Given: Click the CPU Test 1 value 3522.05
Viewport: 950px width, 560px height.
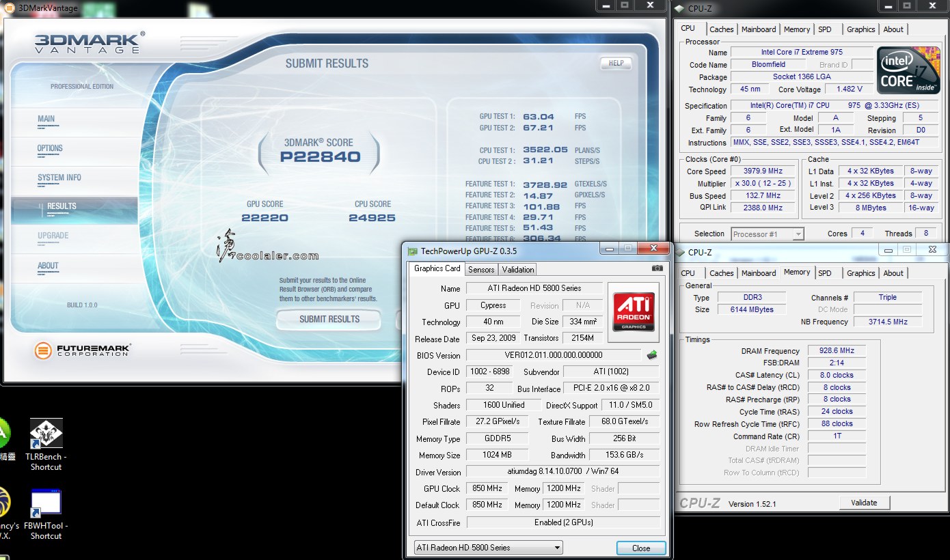Looking at the screenshot, I should coord(545,150).
